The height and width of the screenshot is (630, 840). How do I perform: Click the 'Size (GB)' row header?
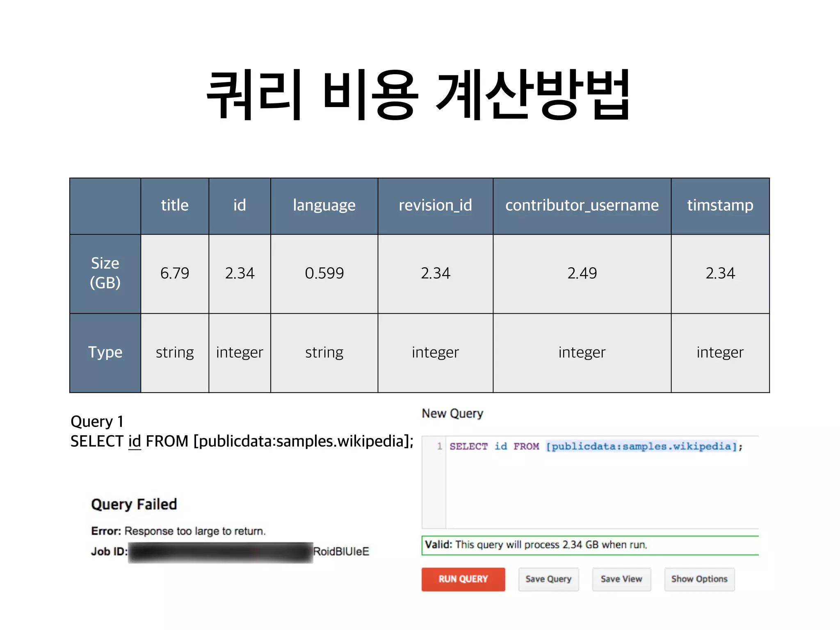pos(105,273)
